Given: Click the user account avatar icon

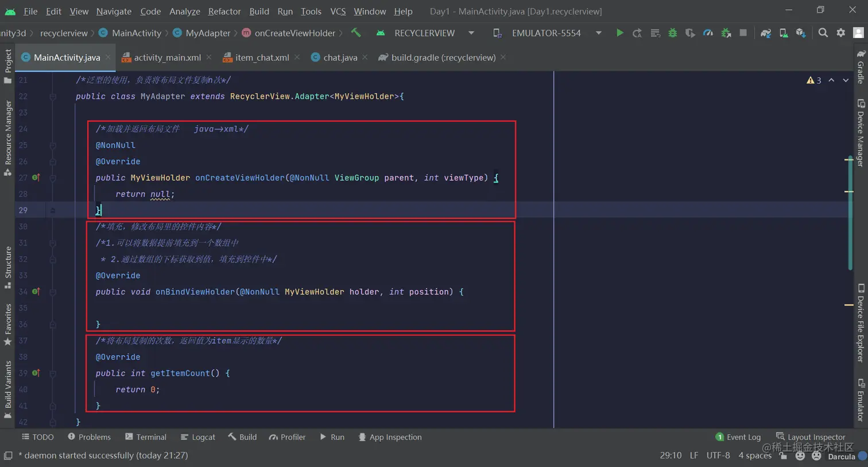Looking at the screenshot, I should (x=859, y=33).
